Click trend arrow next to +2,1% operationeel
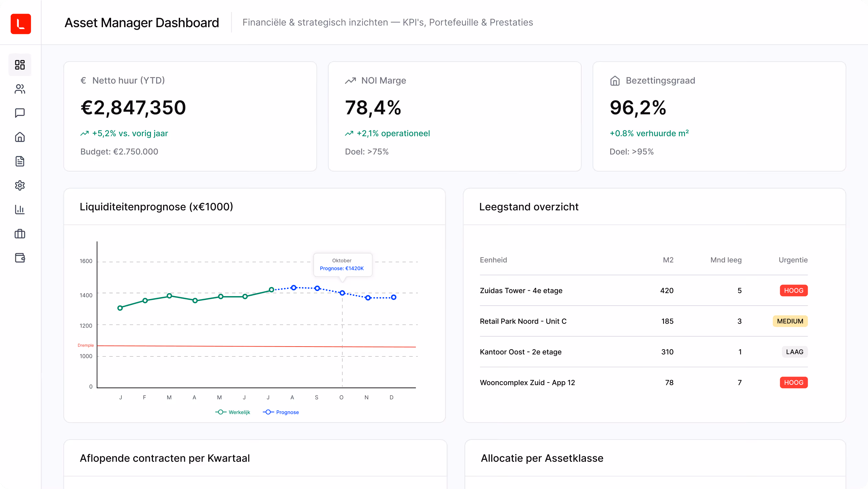 click(x=349, y=133)
